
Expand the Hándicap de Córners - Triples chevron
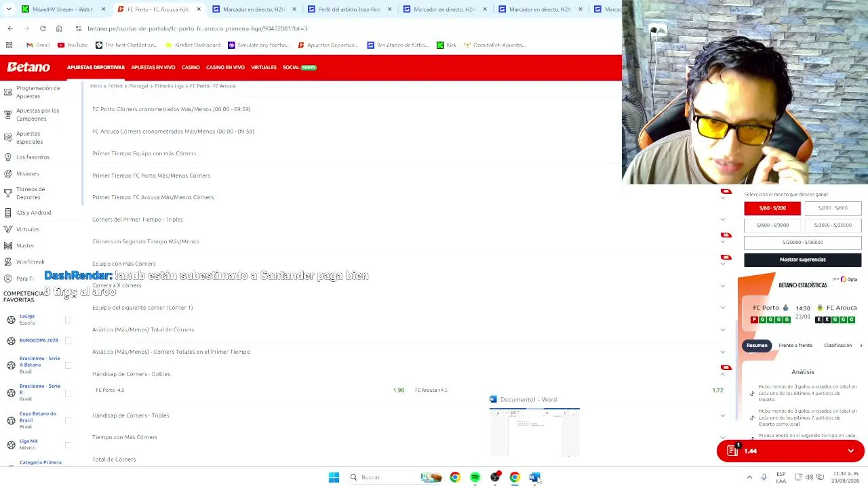tap(722, 415)
